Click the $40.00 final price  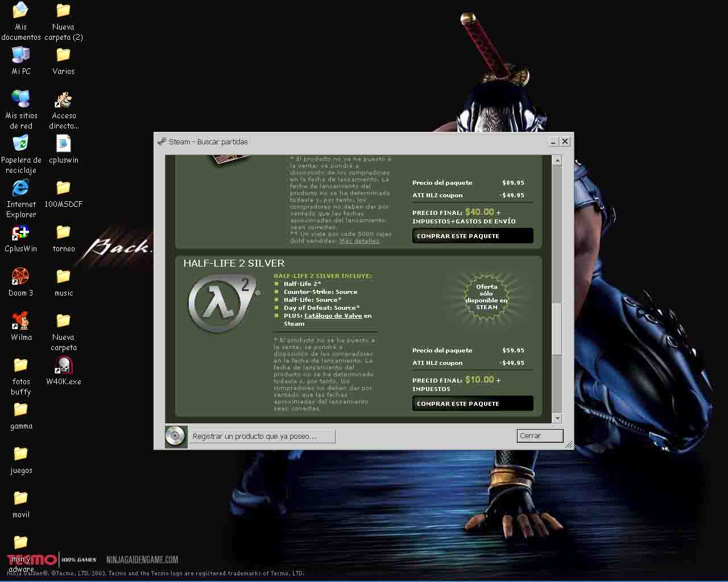479,212
